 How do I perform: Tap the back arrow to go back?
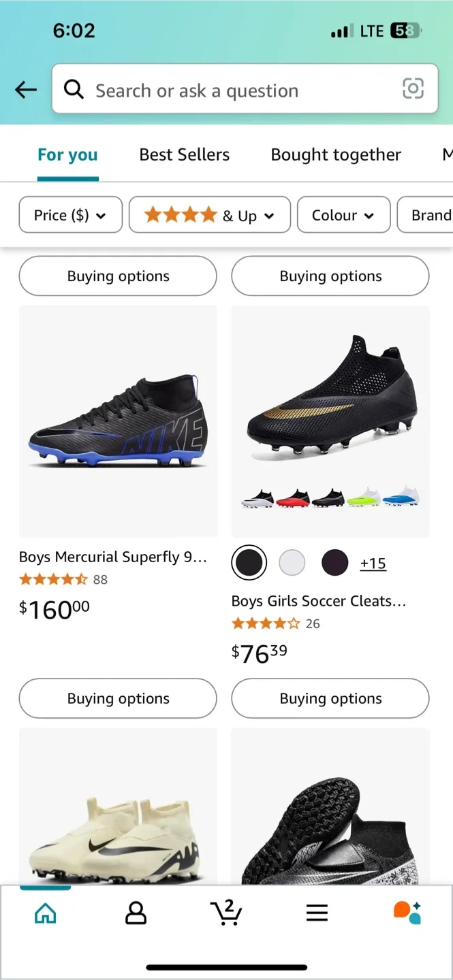25,89
